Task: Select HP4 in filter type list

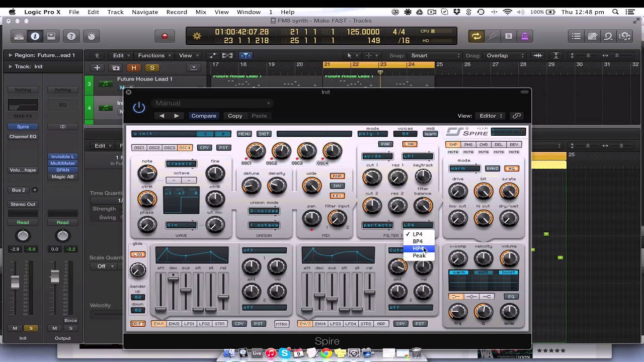Action: [419, 248]
